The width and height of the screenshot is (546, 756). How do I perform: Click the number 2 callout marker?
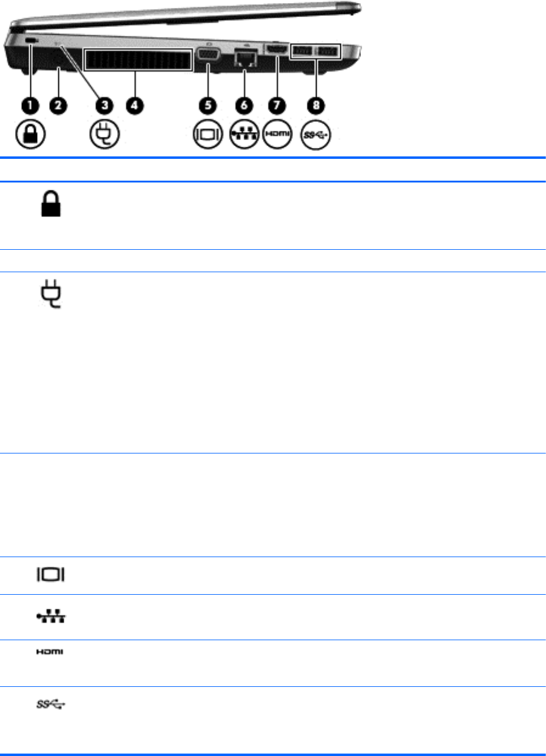click(58, 105)
